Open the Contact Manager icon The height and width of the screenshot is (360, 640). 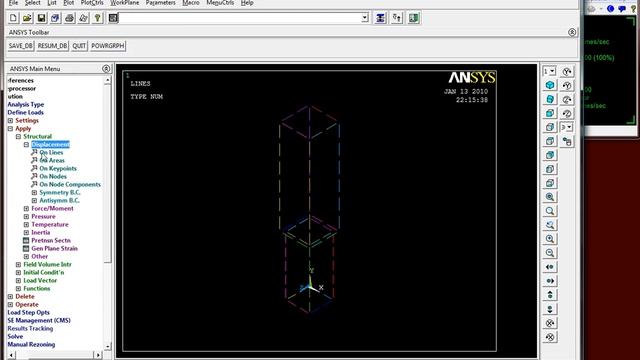(x=413, y=18)
